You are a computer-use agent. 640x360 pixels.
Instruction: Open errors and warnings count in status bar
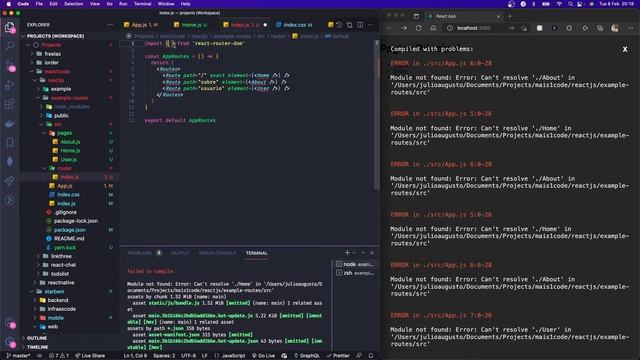(x=59, y=356)
